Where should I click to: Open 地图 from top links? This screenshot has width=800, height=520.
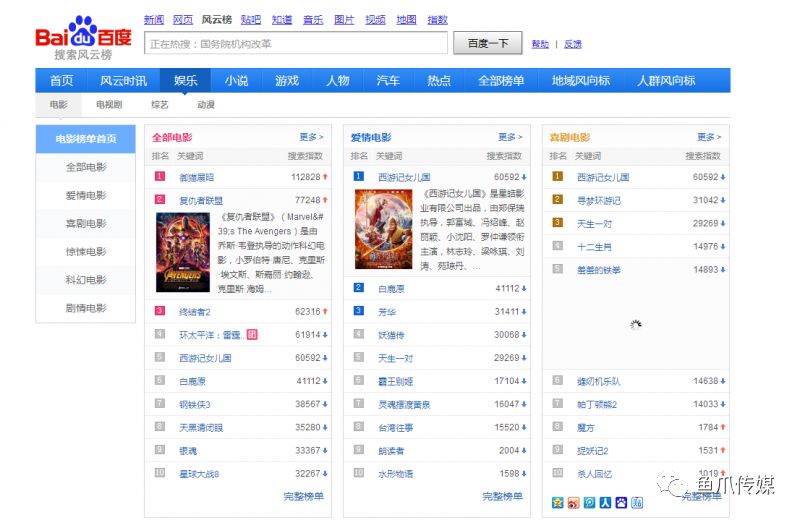click(406, 20)
